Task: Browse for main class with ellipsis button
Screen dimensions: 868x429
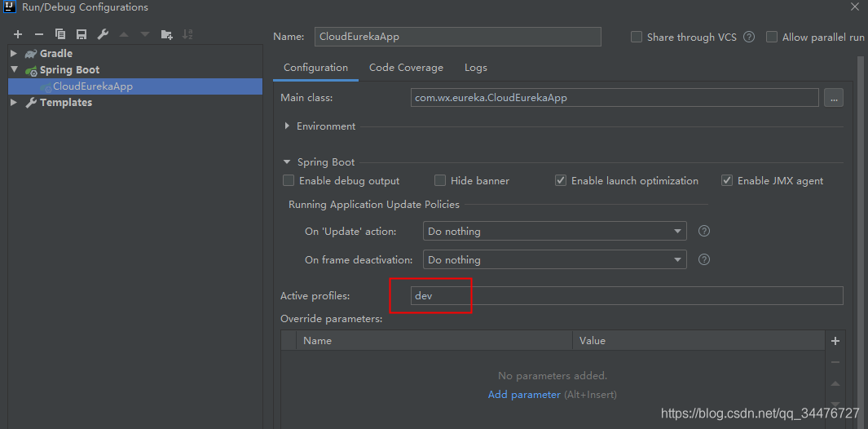Action: coord(834,98)
